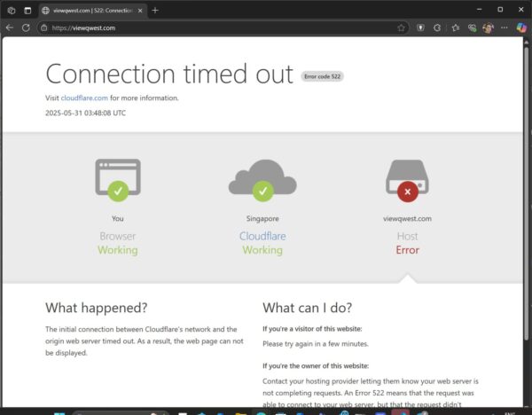The height and width of the screenshot is (415, 532).
Task: Click the Cloudflare cloud status icon
Action: pyautogui.click(x=262, y=180)
